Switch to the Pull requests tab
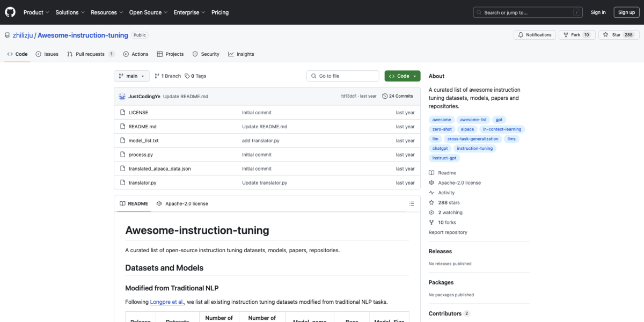Image resolution: width=644 pixels, height=322 pixels. [x=90, y=54]
